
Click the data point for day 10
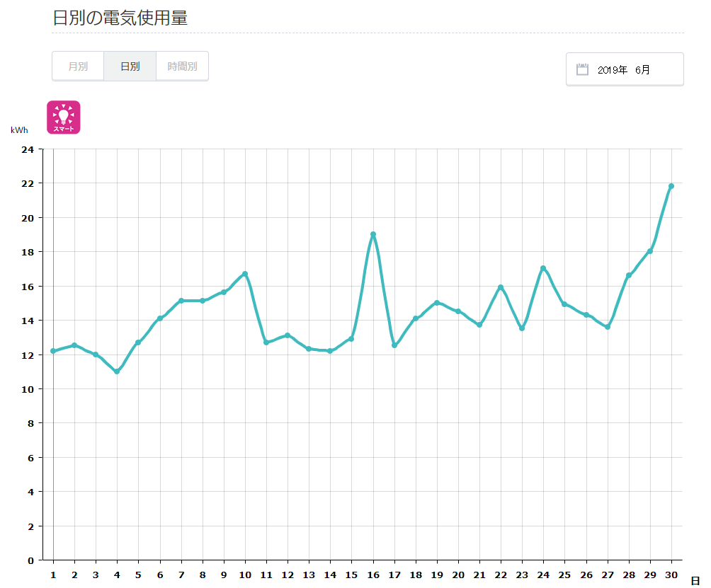click(x=245, y=274)
